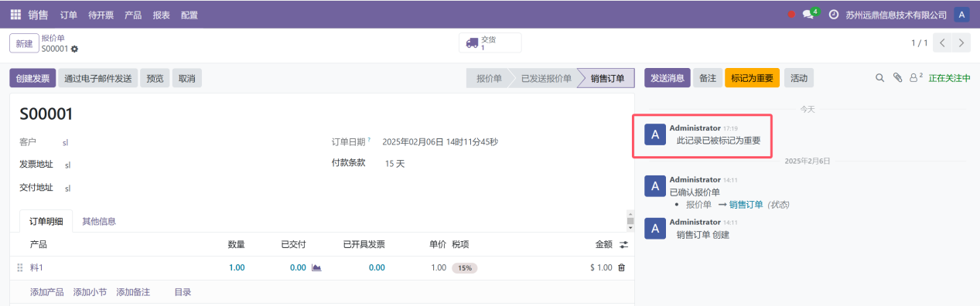Click the 创建发票 button
This screenshot has width=980, height=306.
coord(32,78)
